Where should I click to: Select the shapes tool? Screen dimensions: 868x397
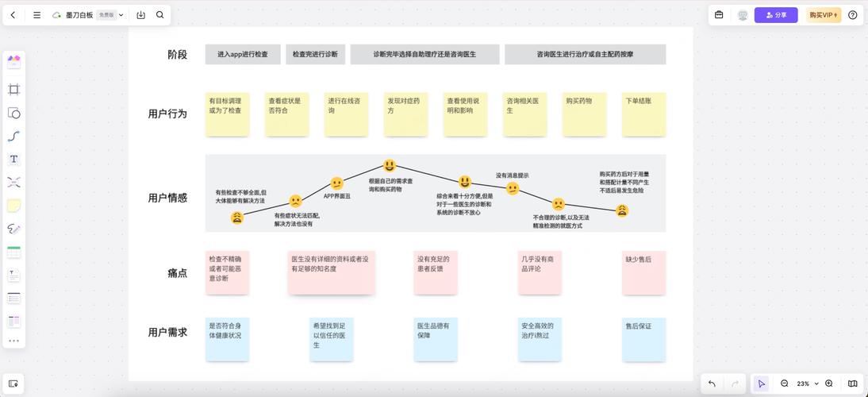[13, 113]
